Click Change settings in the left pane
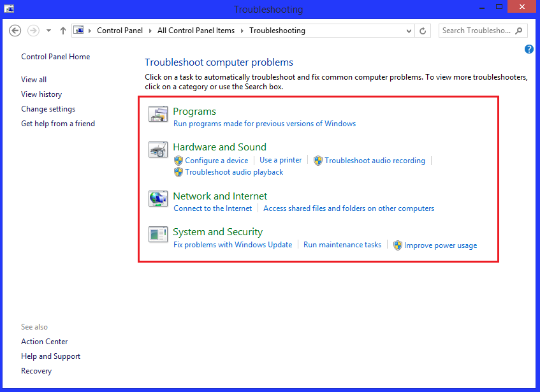Screen dimensions: 540x392 point(48,108)
